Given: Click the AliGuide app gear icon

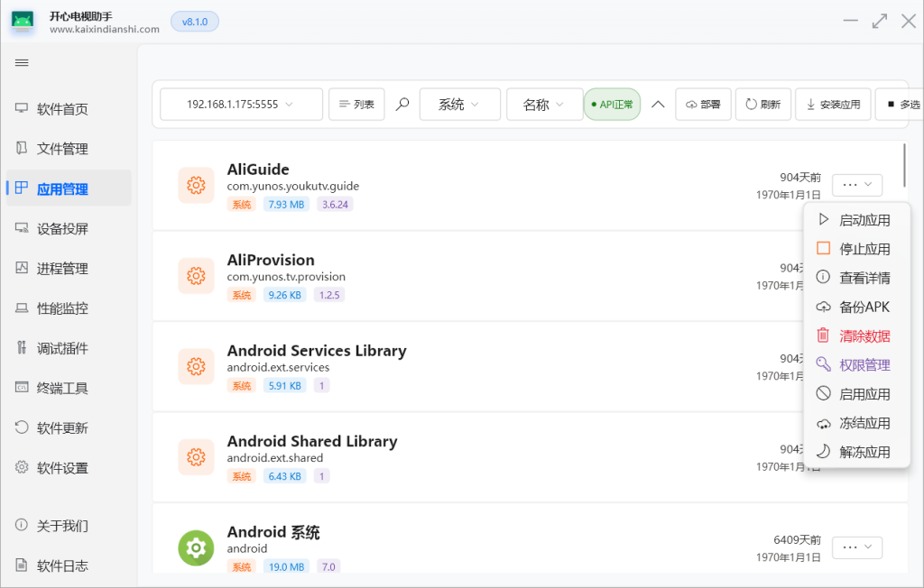Looking at the screenshot, I should pos(196,185).
